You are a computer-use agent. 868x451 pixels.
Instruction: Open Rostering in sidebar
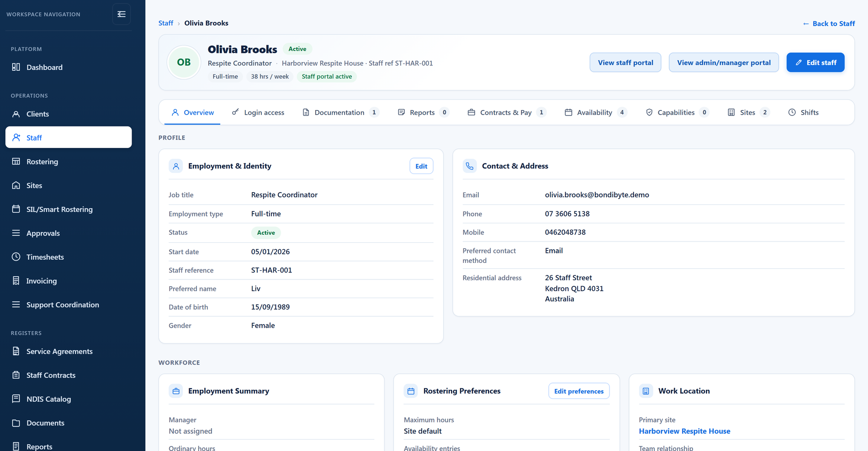(x=69, y=162)
